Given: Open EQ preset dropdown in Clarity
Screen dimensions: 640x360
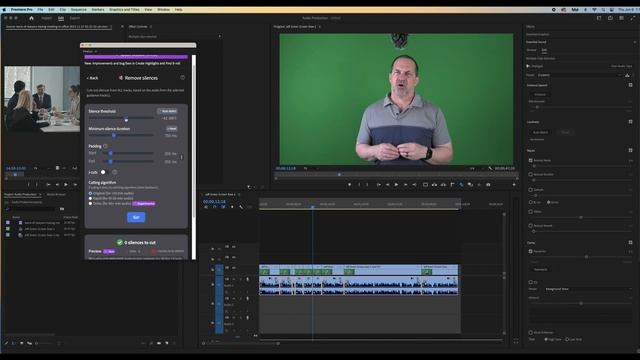Looking at the screenshot, I should (588, 289).
